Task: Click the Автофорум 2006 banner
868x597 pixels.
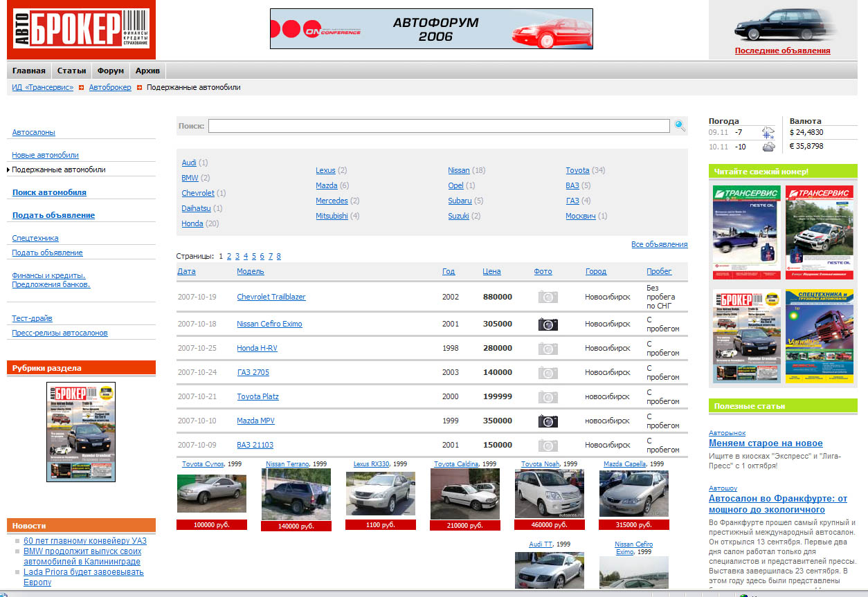Action: [431, 29]
